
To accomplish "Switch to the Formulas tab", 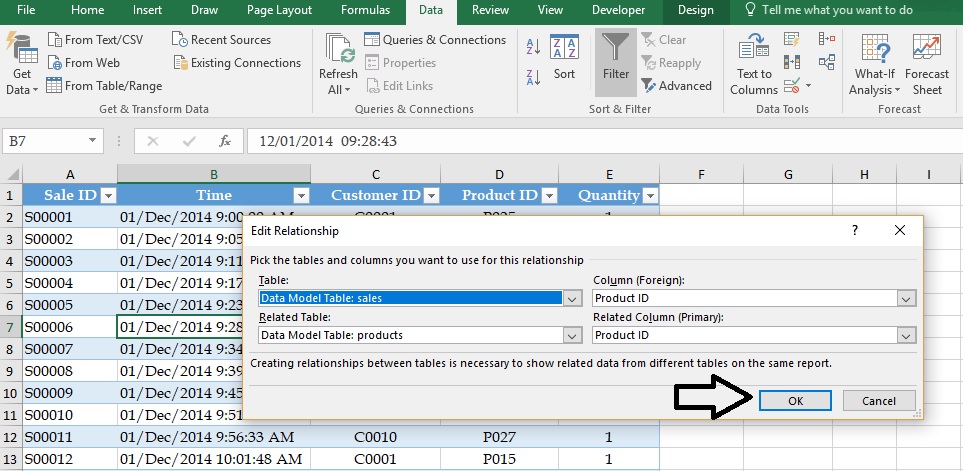I will point(365,10).
